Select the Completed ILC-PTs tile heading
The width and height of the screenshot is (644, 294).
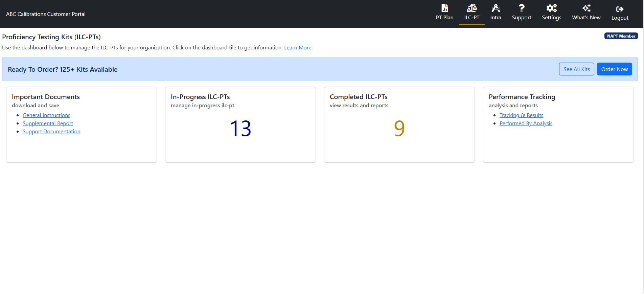point(359,97)
